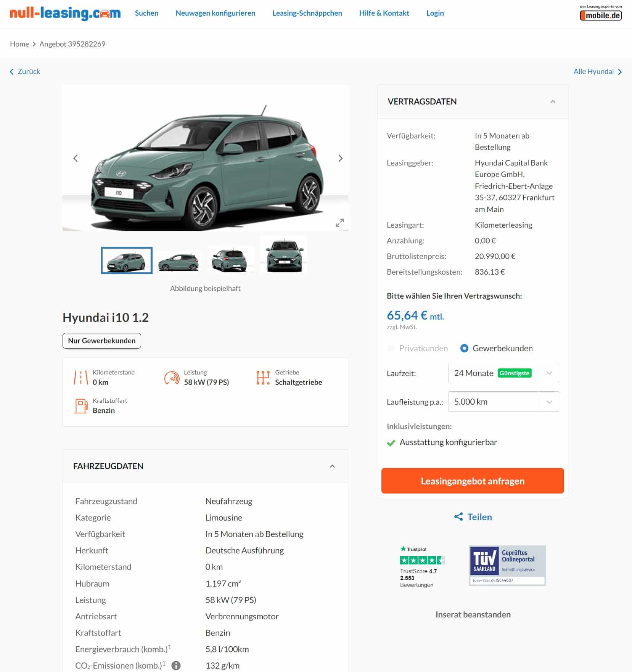Click Leasingangebot anfragen button
Screen dimensions: 632x672
(473, 481)
